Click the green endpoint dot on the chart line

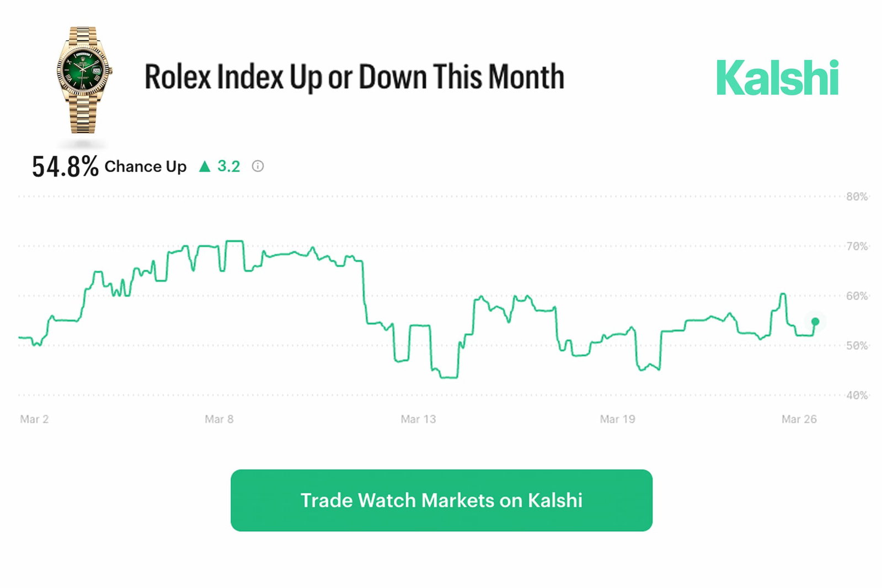(815, 322)
